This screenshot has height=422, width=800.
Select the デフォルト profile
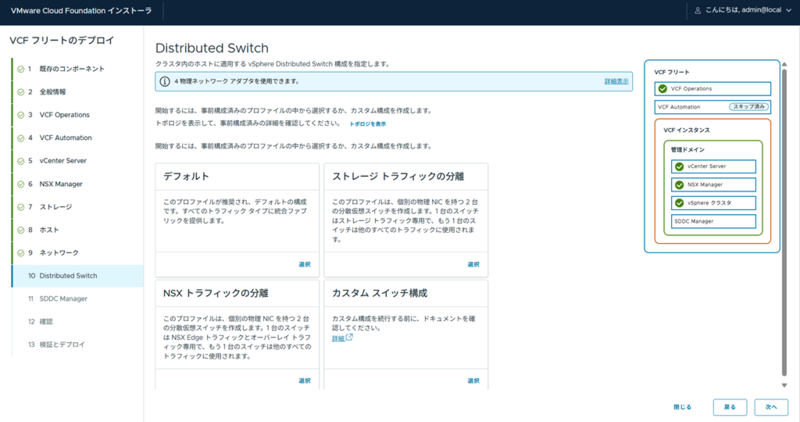pyautogui.click(x=305, y=264)
